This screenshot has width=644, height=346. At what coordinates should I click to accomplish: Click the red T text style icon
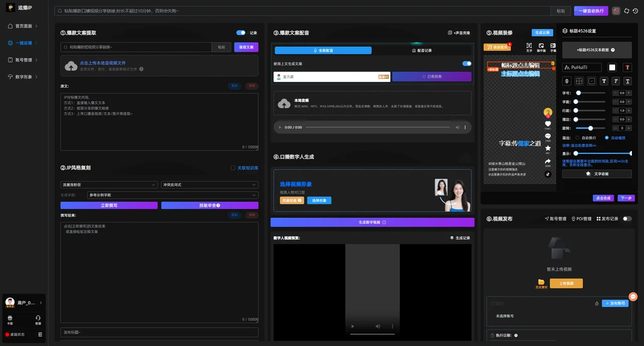point(627,67)
